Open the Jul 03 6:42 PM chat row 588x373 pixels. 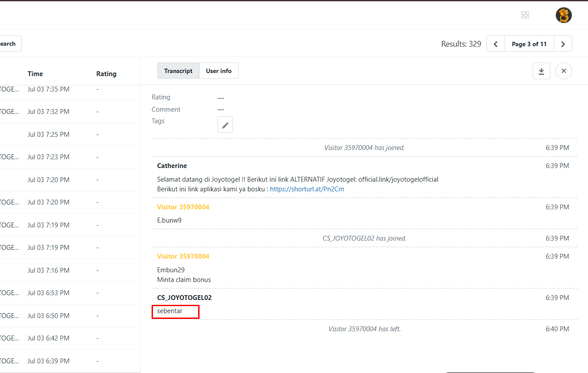tap(70, 338)
